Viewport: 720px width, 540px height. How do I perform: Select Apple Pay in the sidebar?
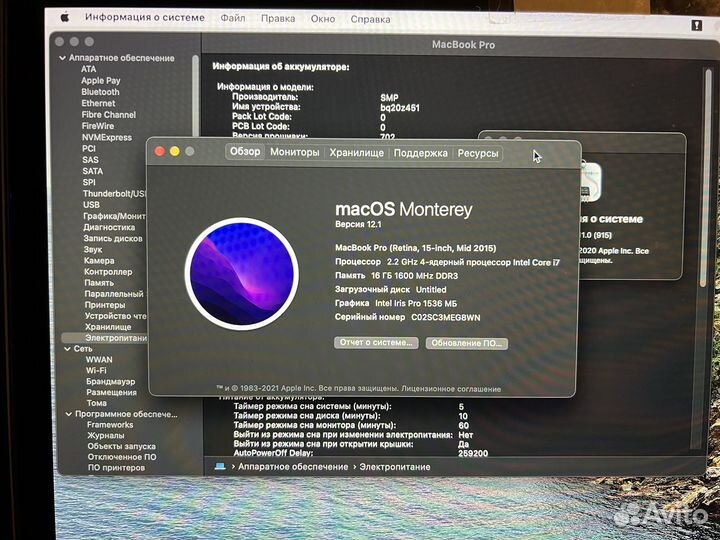pos(101,80)
